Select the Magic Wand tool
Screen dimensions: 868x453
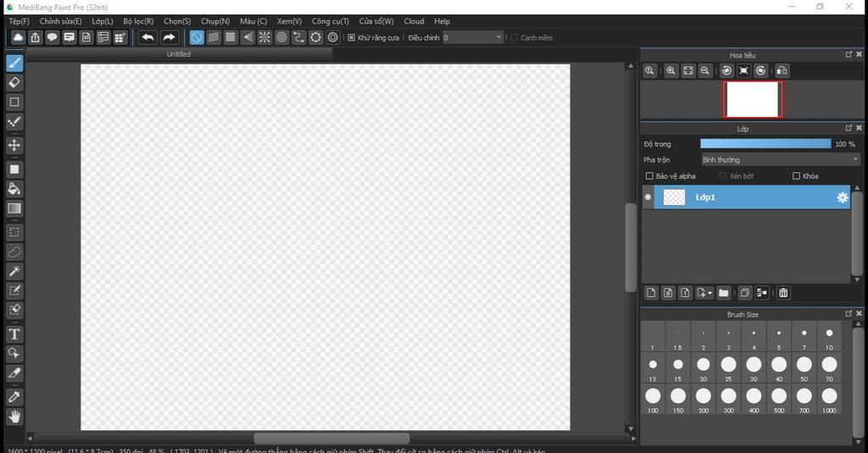click(x=14, y=271)
